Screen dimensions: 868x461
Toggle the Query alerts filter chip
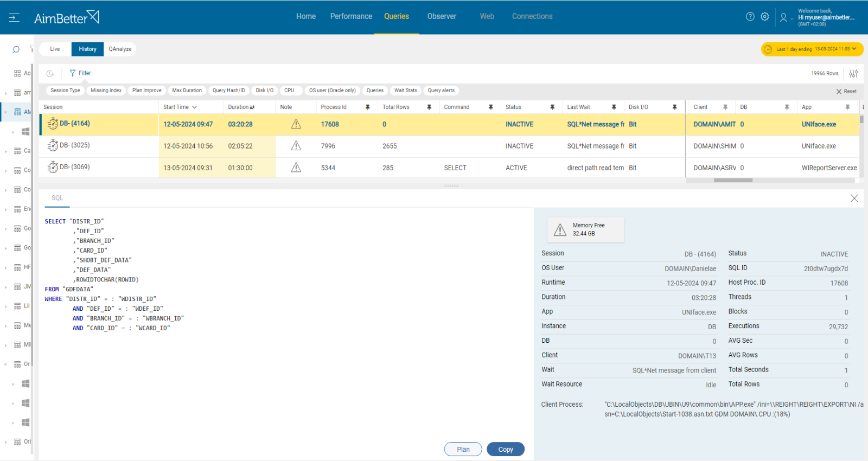pyautogui.click(x=441, y=91)
